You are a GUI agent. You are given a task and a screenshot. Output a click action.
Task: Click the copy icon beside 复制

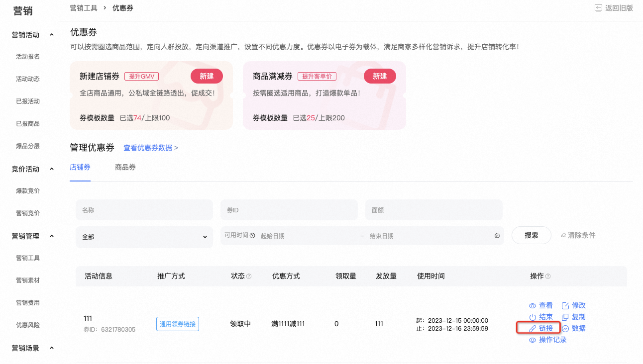(x=565, y=317)
